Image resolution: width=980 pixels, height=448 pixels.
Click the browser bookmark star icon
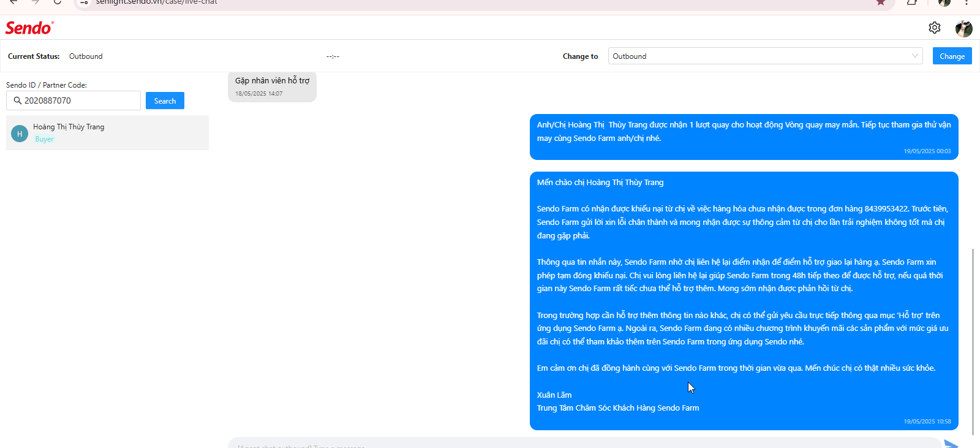pyautogui.click(x=881, y=2)
